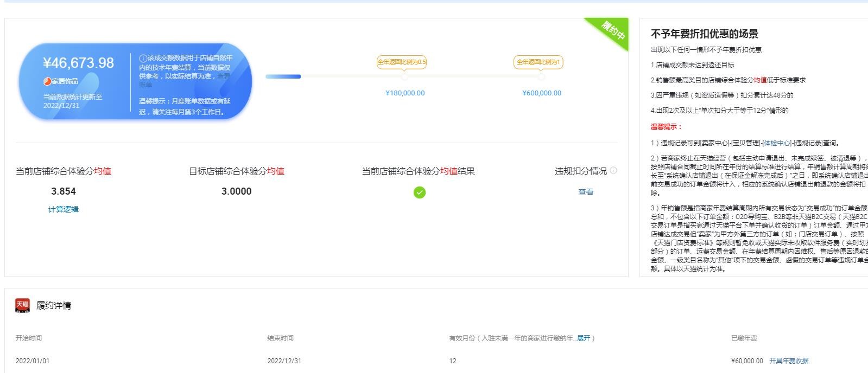Image resolution: width=868 pixels, height=373 pixels.
Task: Click the current score value 3.854
Action: pos(64,191)
